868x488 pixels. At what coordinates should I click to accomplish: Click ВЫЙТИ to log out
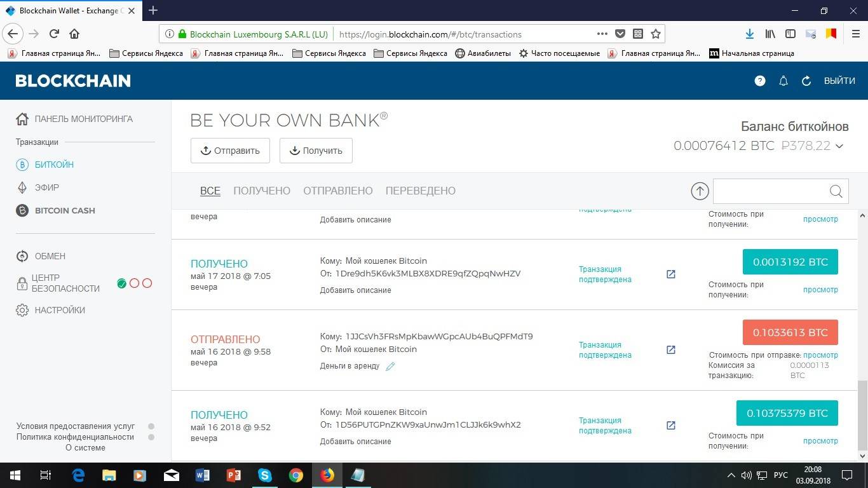[839, 81]
